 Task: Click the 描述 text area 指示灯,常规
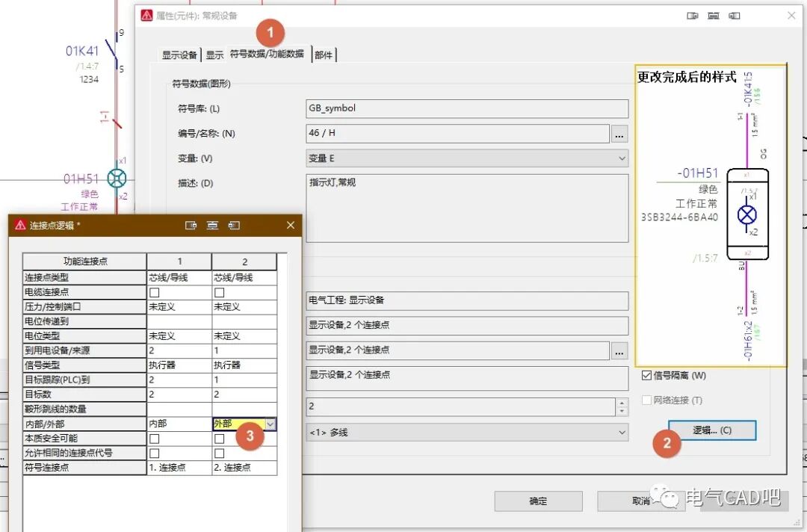pyautogui.click(x=467, y=208)
